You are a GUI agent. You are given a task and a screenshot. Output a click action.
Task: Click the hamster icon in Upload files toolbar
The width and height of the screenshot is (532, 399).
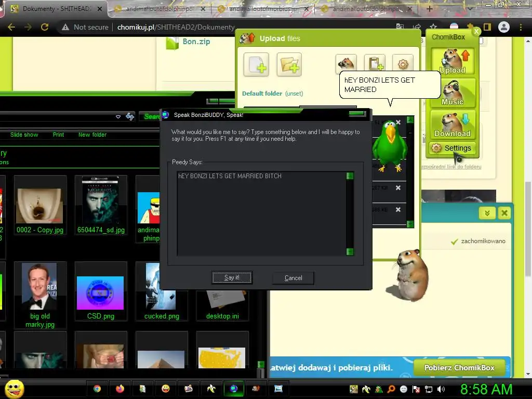(x=346, y=63)
